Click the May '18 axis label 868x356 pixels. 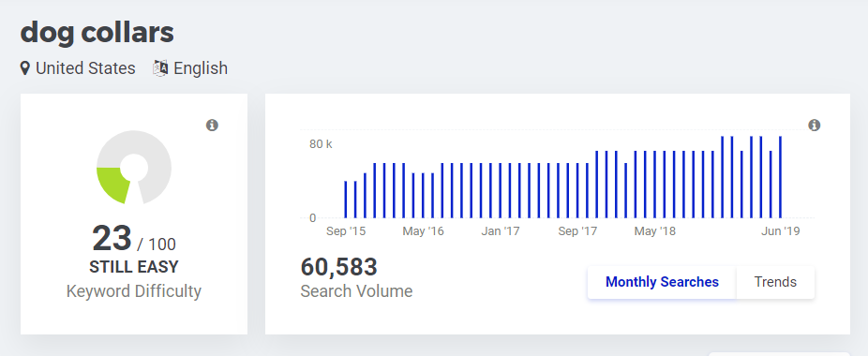(x=655, y=230)
